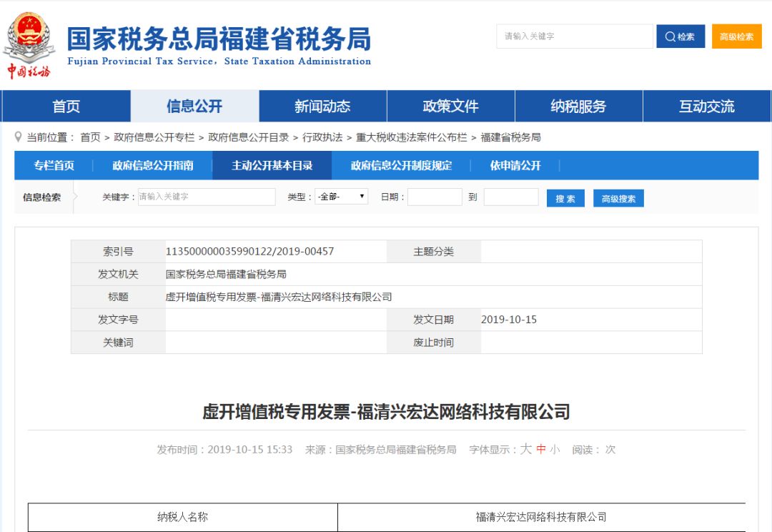Open the 专栏首页 sub-tab
This screenshot has height=532, width=772.
tap(54, 165)
